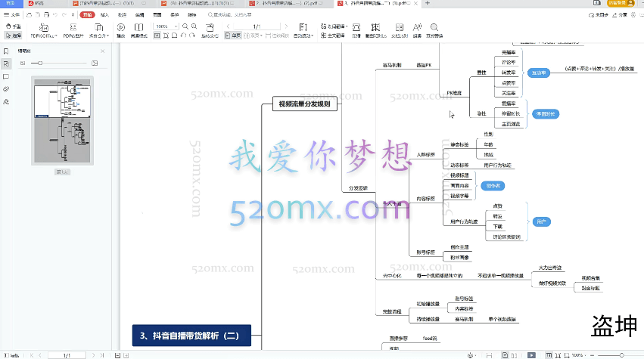This screenshot has height=359, width=644.
Task: Switch to the Edit ribbon tab
Action: [x=140, y=15]
